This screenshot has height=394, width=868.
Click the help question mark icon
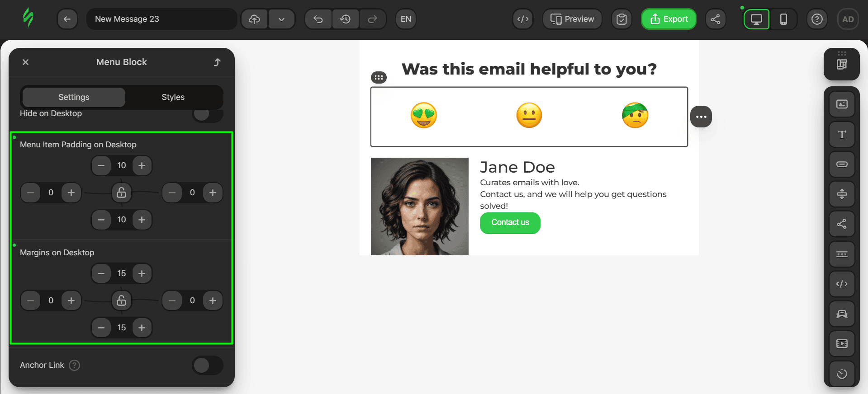pos(816,19)
